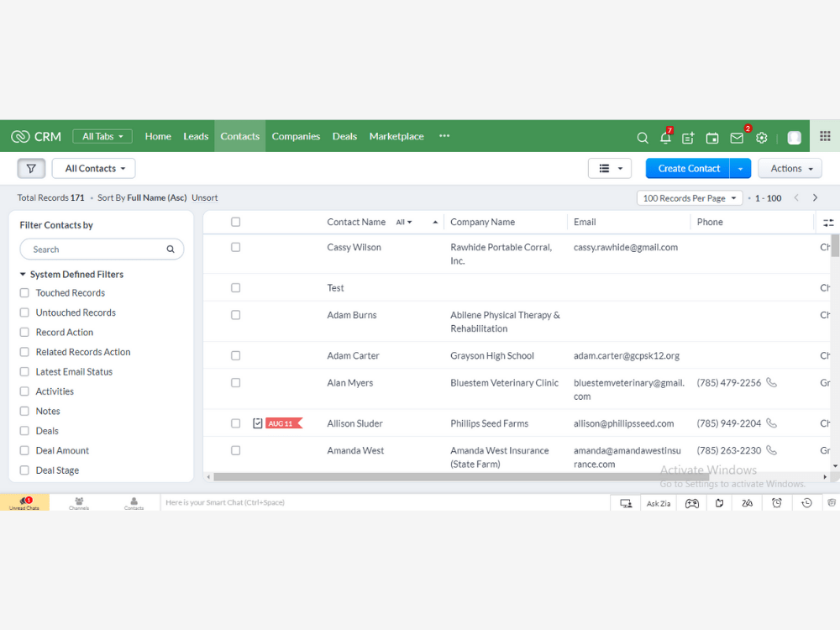This screenshot has width=840, height=630.
Task: Open the user profile avatar
Action: [x=794, y=138]
